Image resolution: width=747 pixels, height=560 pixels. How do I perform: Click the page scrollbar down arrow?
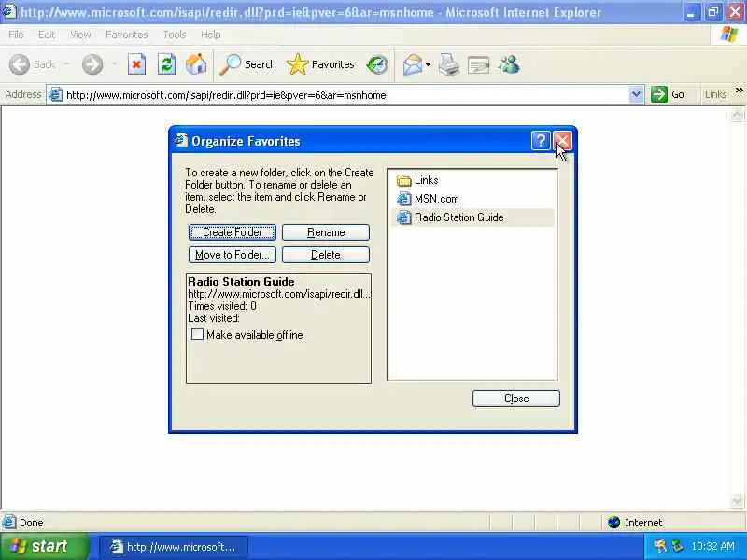[737, 501]
